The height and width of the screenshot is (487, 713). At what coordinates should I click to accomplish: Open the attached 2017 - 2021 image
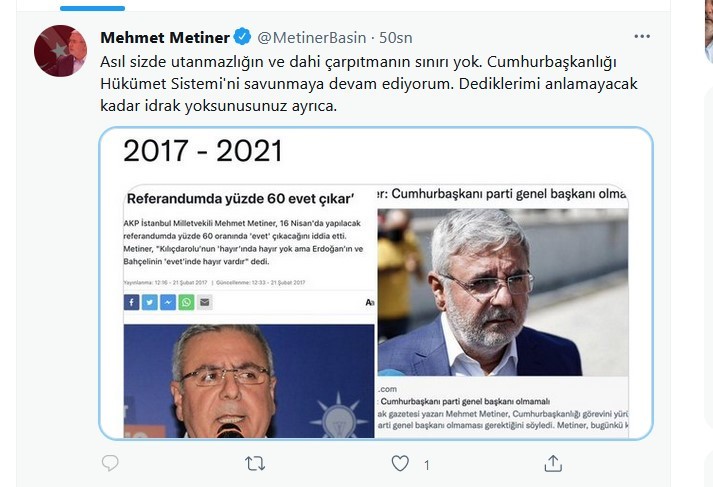[x=376, y=283]
